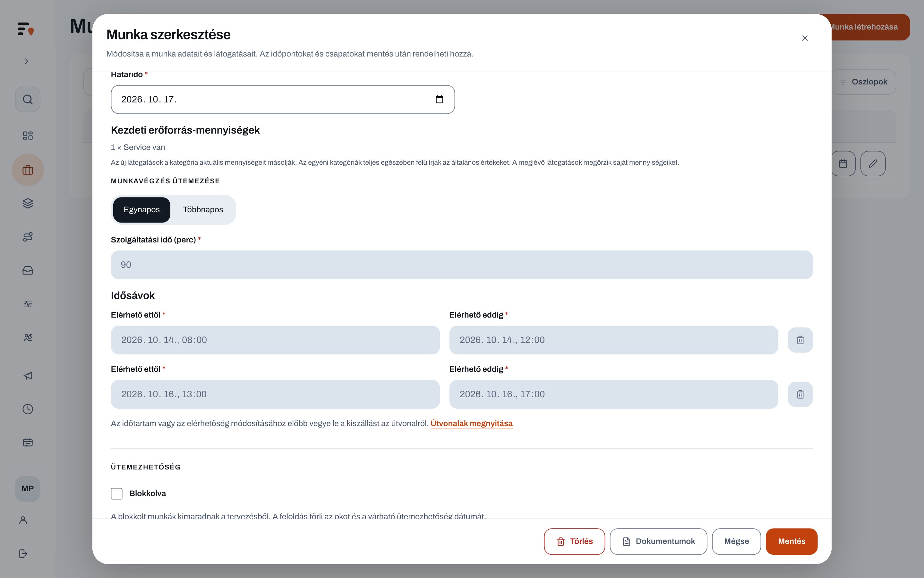Viewport: 924px width, 578px height.
Task: Click the Szolgáltatási idő field with value 90
Action: click(462, 265)
